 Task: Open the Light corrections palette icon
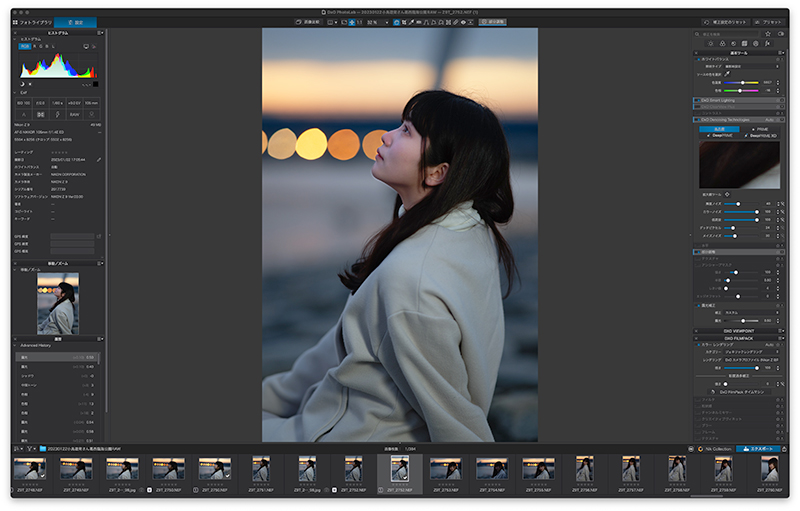click(711, 45)
